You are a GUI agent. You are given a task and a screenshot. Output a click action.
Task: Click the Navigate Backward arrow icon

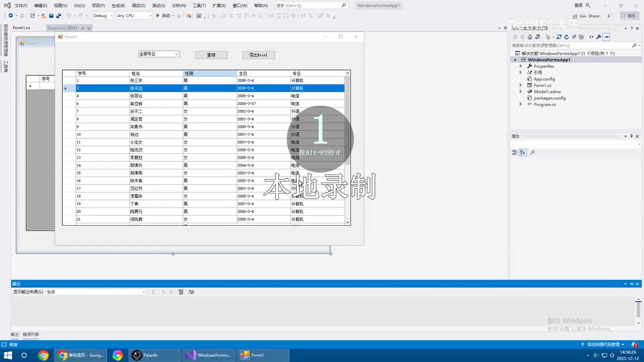click(x=11, y=16)
